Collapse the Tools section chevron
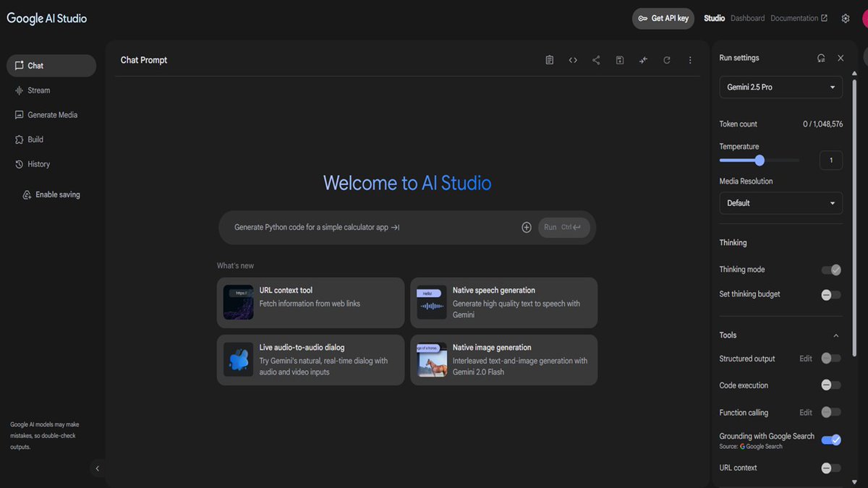Image resolution: width=868 pixels, height=488 pixels. [x=836, y=335]
